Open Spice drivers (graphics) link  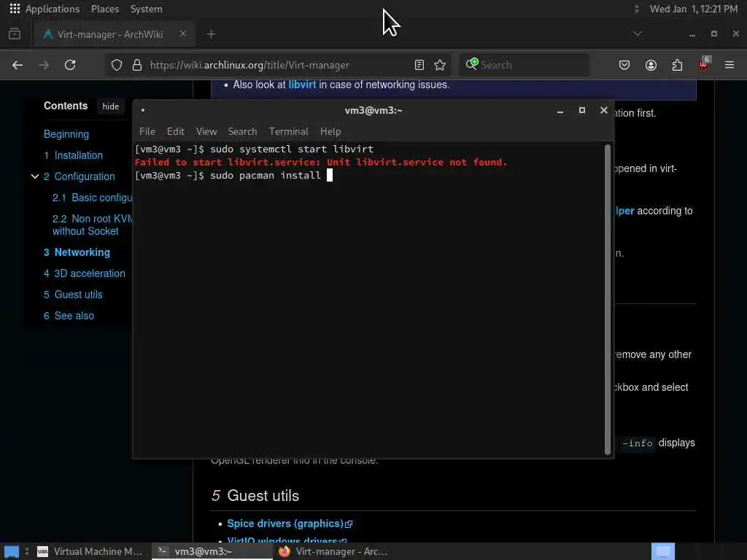[x=289, y=524]
